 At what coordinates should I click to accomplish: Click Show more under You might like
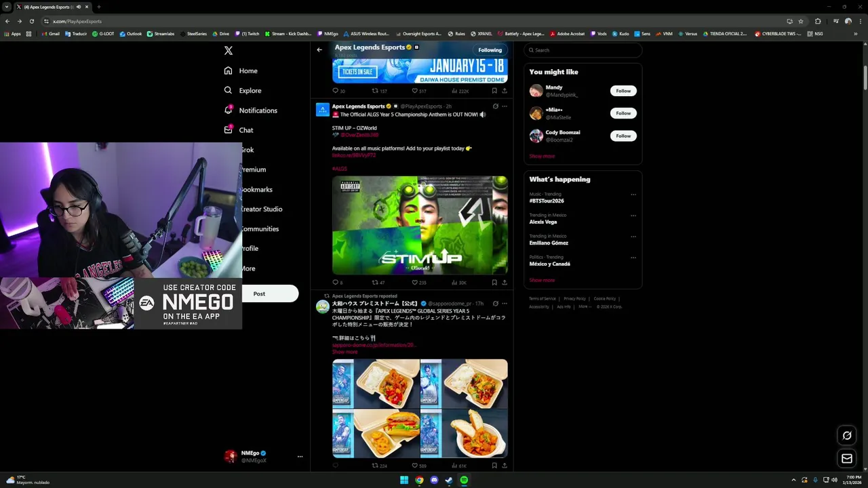[x=542, y=156]
